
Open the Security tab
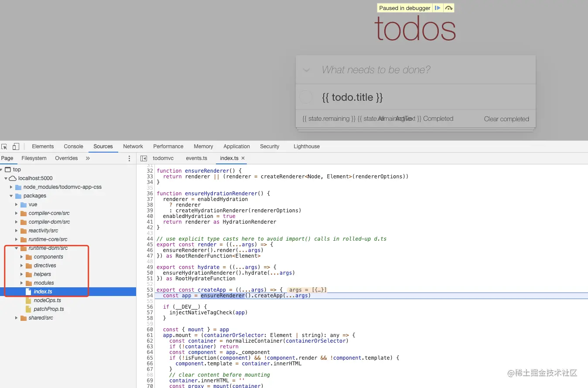coord(270,146)
